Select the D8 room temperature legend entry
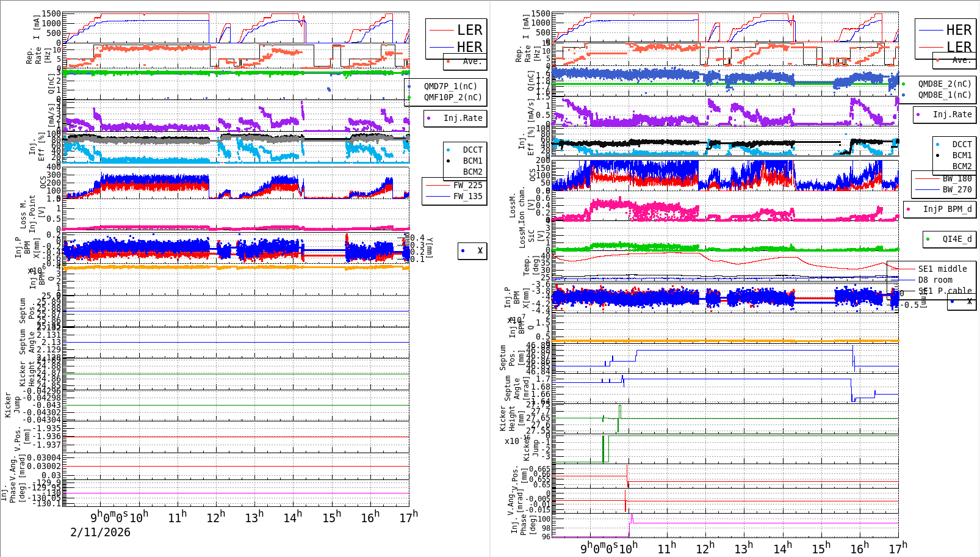The width and height of the screenshot is (980, 557). [935, 280]
